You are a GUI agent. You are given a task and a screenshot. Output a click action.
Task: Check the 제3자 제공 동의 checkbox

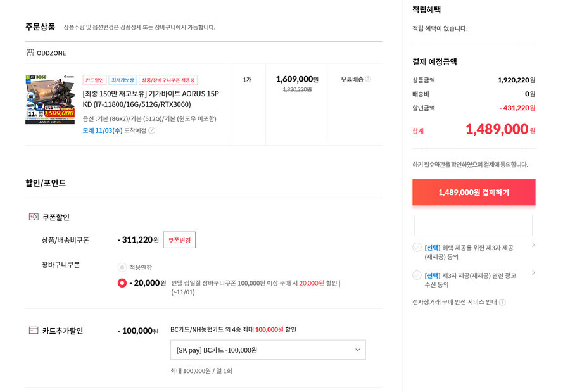point(417,247)
